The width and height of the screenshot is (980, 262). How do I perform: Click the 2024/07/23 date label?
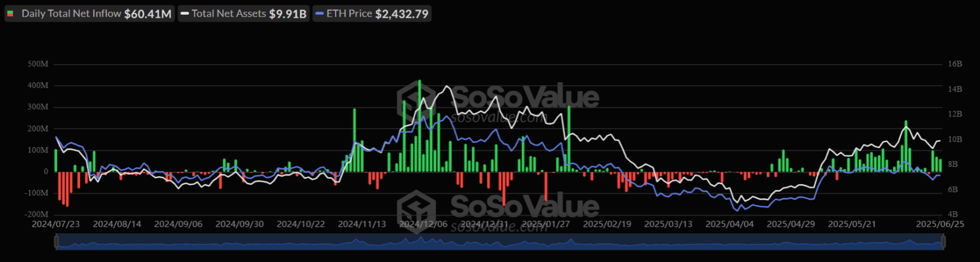pyautogui.click(x=56, y=224)
